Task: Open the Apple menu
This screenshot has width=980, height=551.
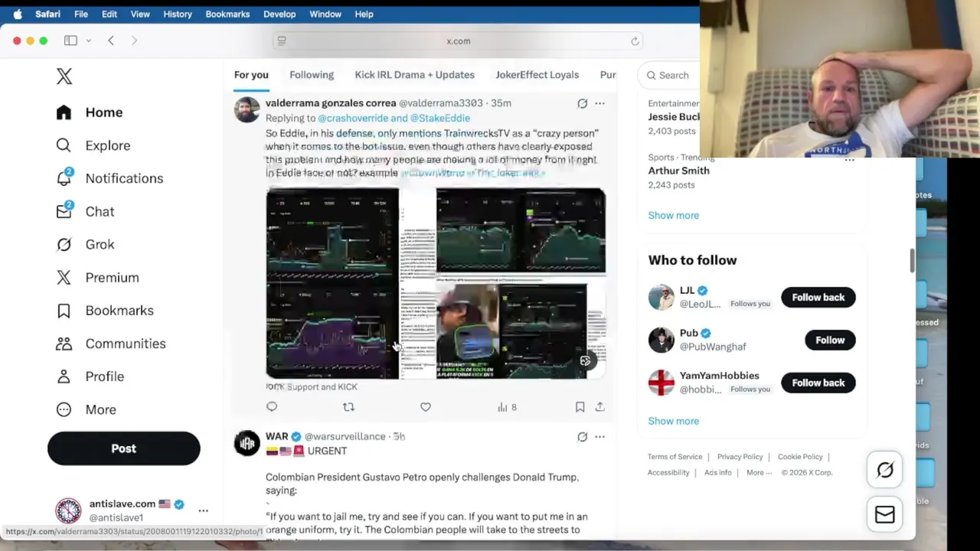Action: 17,14
